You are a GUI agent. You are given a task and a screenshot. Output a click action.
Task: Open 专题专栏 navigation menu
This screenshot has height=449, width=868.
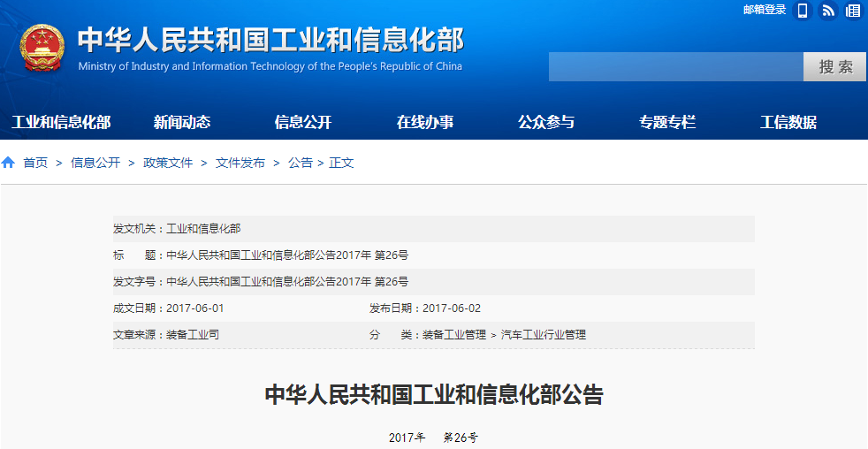tap(667, 122)
